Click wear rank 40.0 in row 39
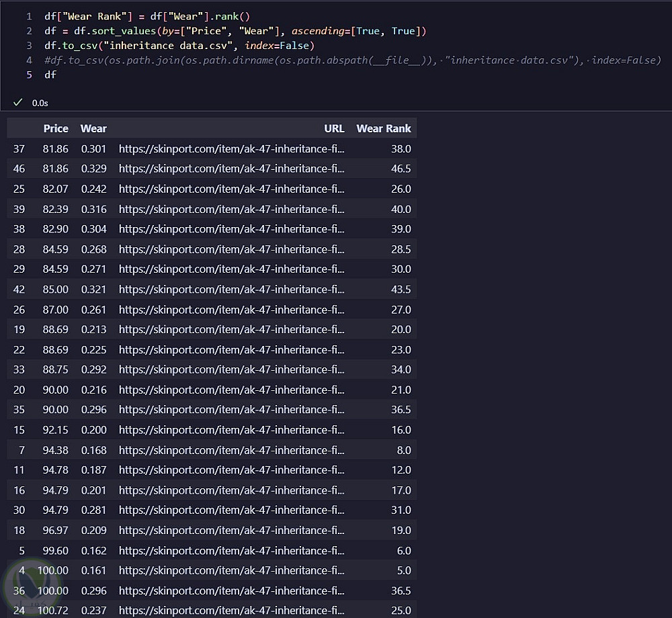This screenshot has width=672, height=618. click(401, 209)
